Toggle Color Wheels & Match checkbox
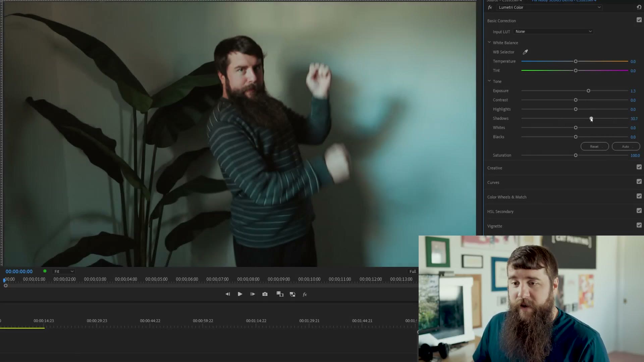This screenshot has width=644, height=362. [x=639, y=196]
